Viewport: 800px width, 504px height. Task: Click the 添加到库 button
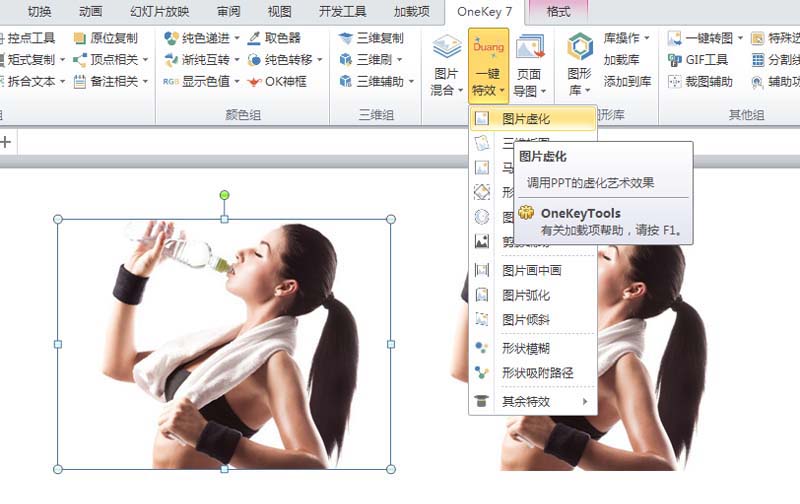628,82
